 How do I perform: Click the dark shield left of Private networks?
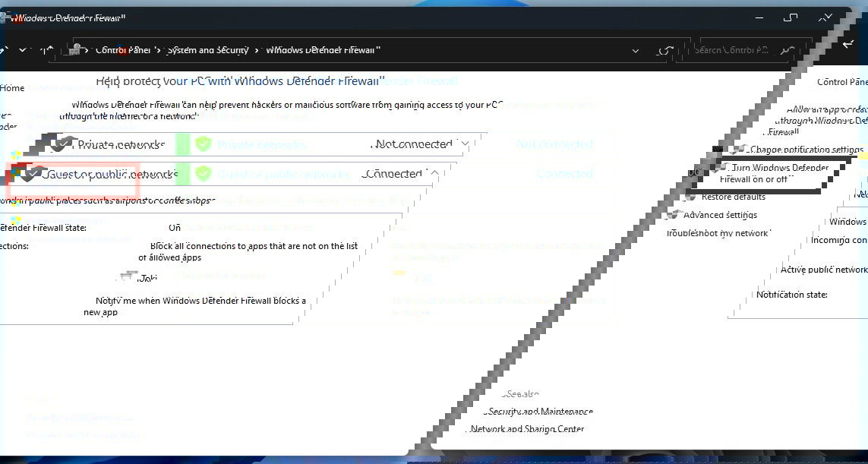point(64,144)
